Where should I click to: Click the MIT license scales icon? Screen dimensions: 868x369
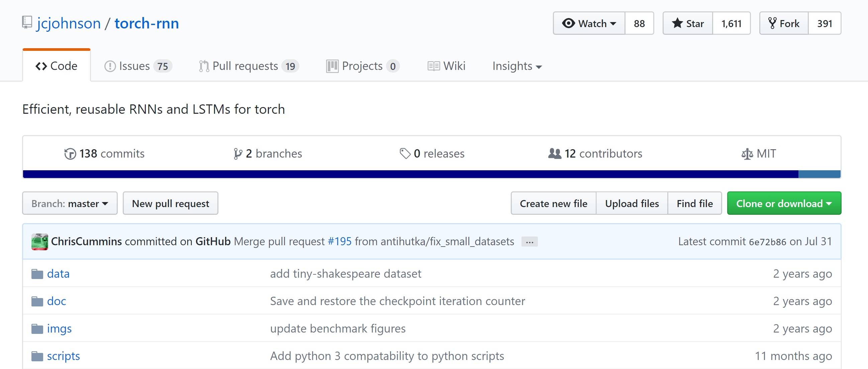747,154
